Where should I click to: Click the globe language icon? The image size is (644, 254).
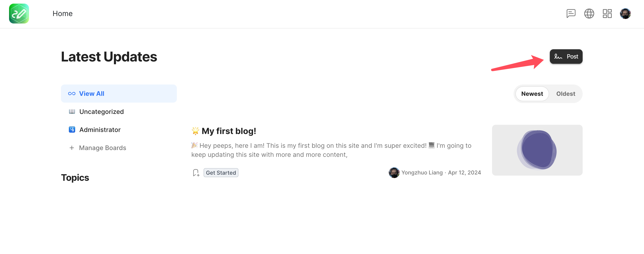tap(589, 14)
